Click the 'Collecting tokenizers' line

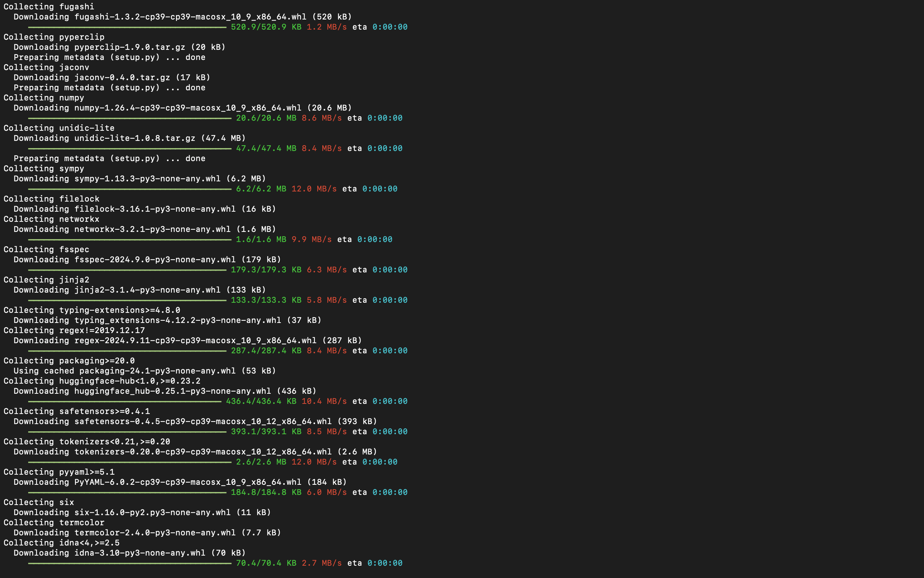coord(87,442)
